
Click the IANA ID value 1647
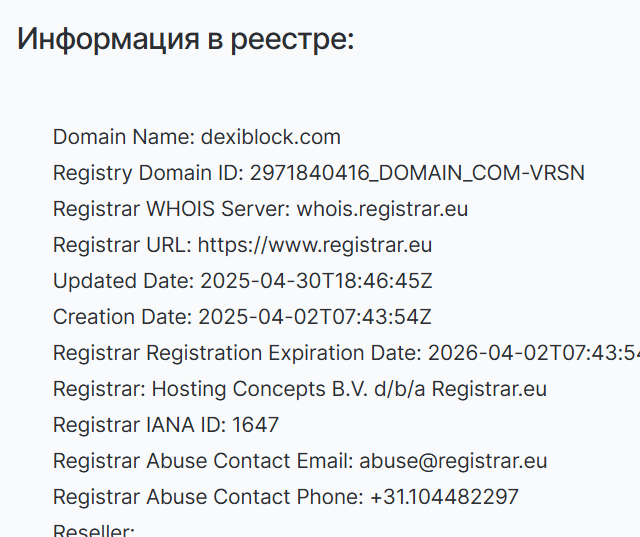255,425
